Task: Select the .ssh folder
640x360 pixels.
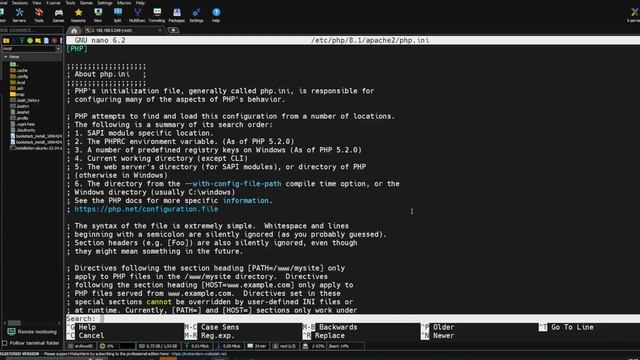Action: pos(17,88)
